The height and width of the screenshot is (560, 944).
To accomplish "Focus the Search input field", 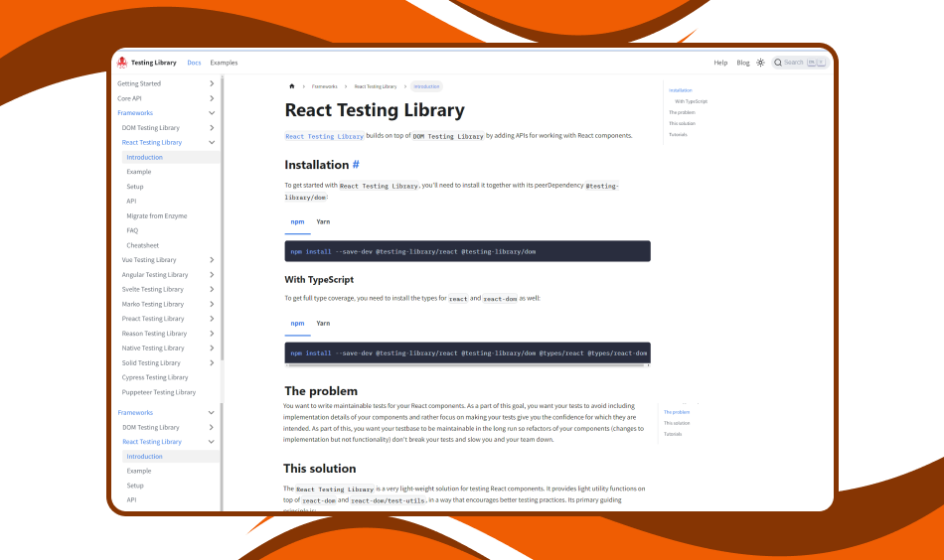I will (x=800, y=63).
